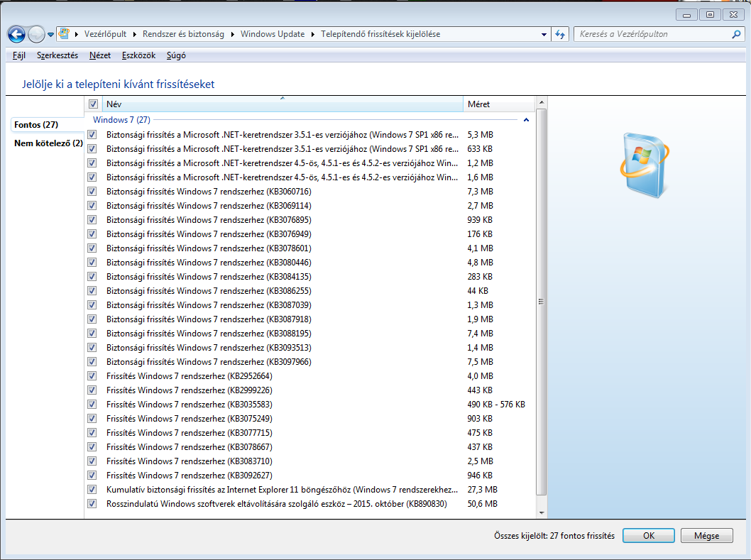Toggle checkbox for update KB3093513
The height and width of the screenshot is (560, 751).
point(92,348)
